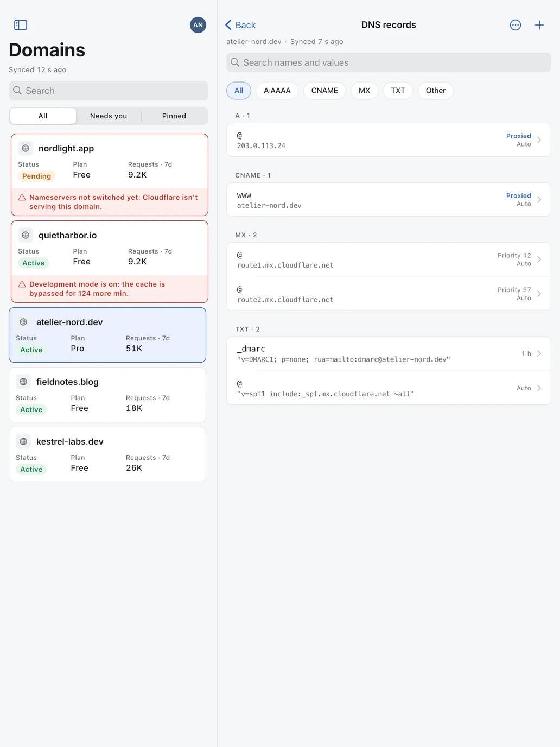
Task: Click the Priority 37 label
Action: pos(514,290)
